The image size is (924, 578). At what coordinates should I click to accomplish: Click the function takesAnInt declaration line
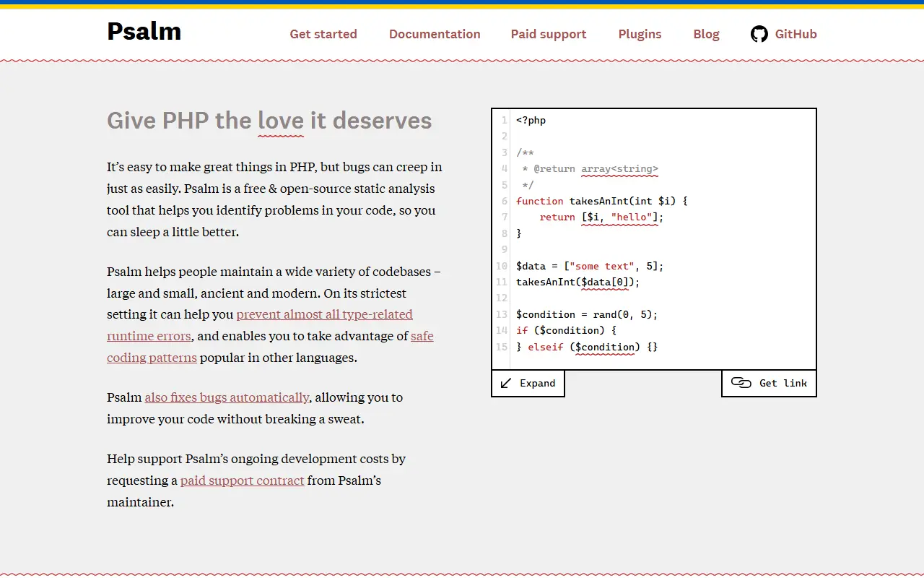click(602, 201)
